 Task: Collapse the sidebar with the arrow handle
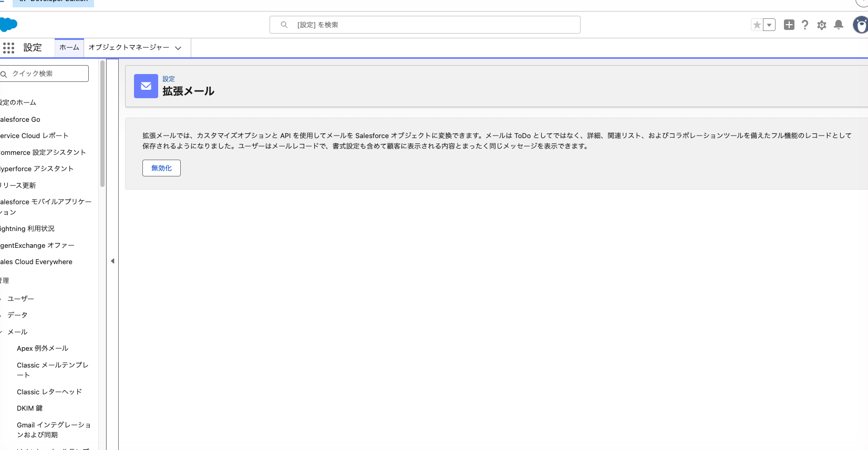112,261
